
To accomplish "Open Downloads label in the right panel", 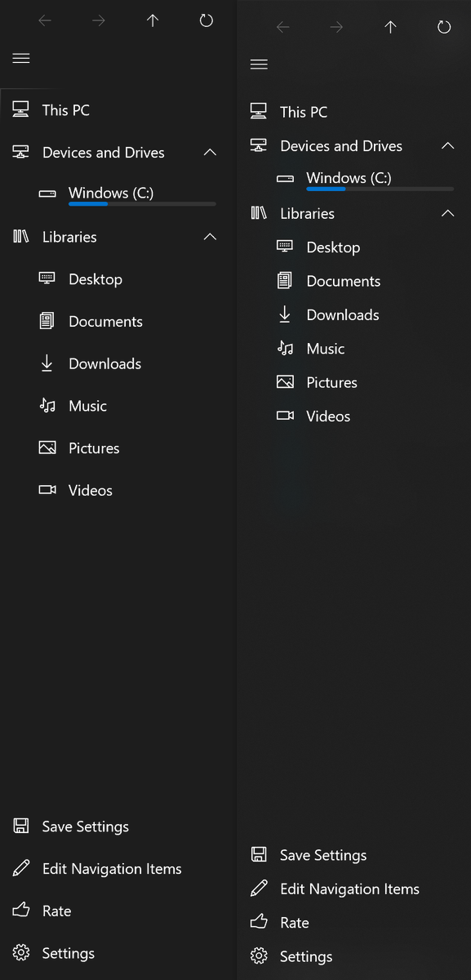I will (343, 314).
